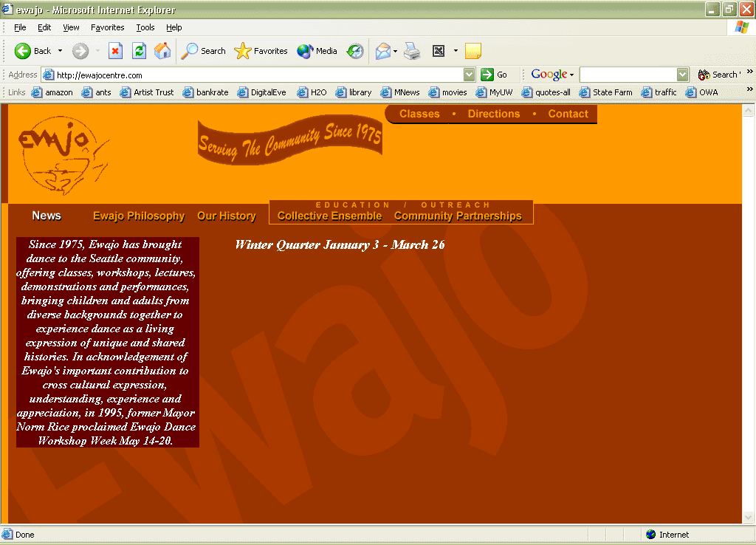This screenshot has width=756, height=545.
Task: Visit the Ewajo Philosophy page
Action: point(139,216)
